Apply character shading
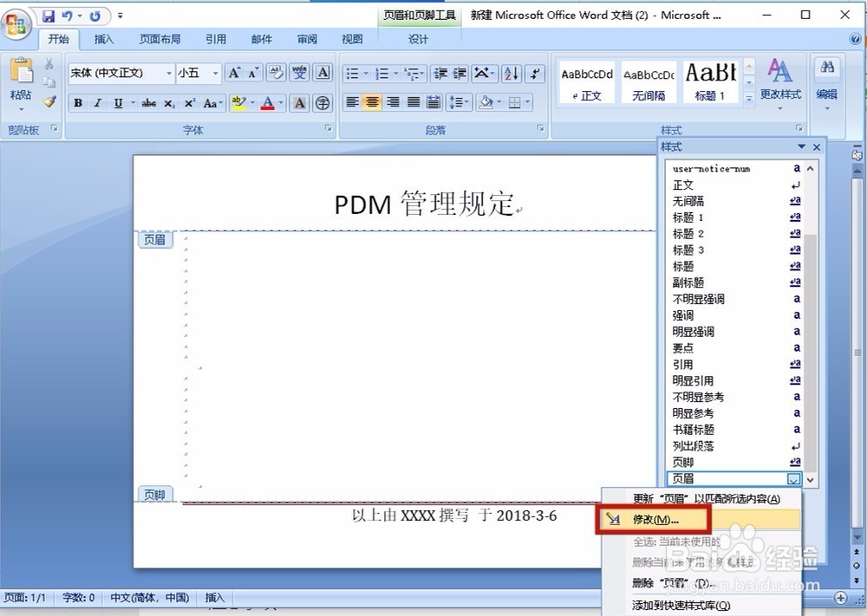Screen dimensions: 867x616 [299, 103]
